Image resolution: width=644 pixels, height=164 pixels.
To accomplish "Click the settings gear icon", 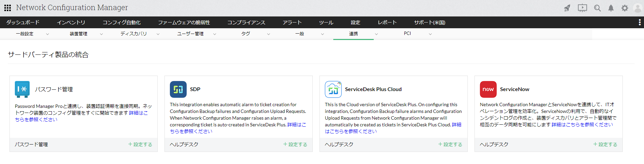I will [x=625, y=8].
